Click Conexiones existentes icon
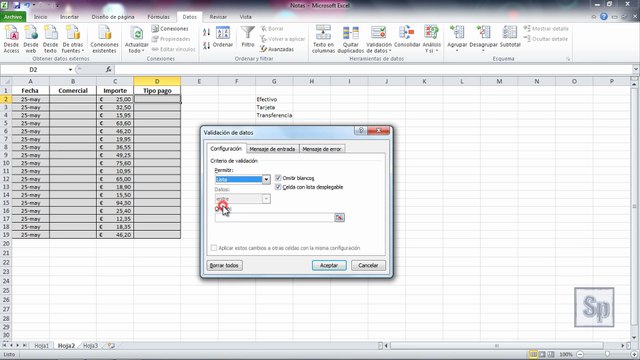 [104, 39]
